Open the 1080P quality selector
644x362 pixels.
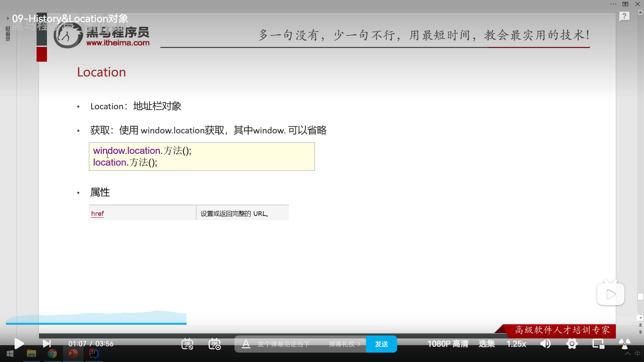(447, 344)
